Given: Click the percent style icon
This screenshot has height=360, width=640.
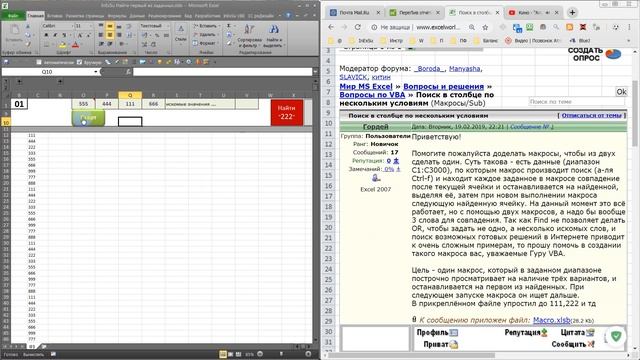Looking at the screenshot, I should tap(157, 36).
